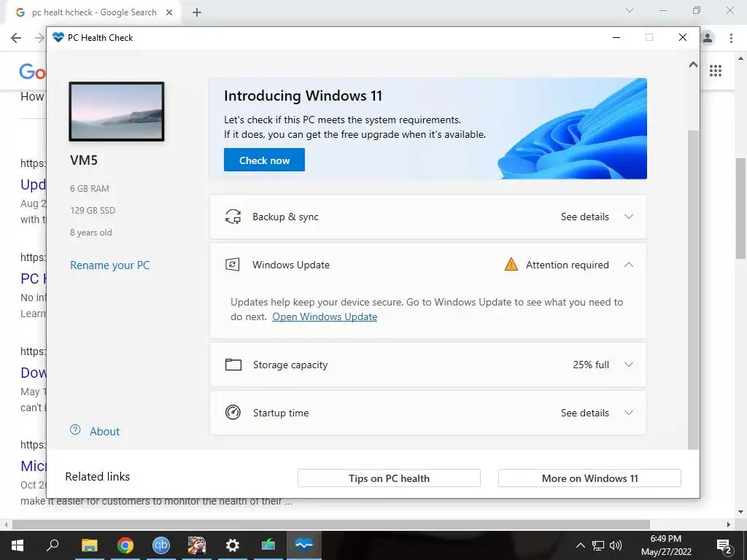Open qBittorrent from the taskbar

pyautogui.click(x=160, y=545)
